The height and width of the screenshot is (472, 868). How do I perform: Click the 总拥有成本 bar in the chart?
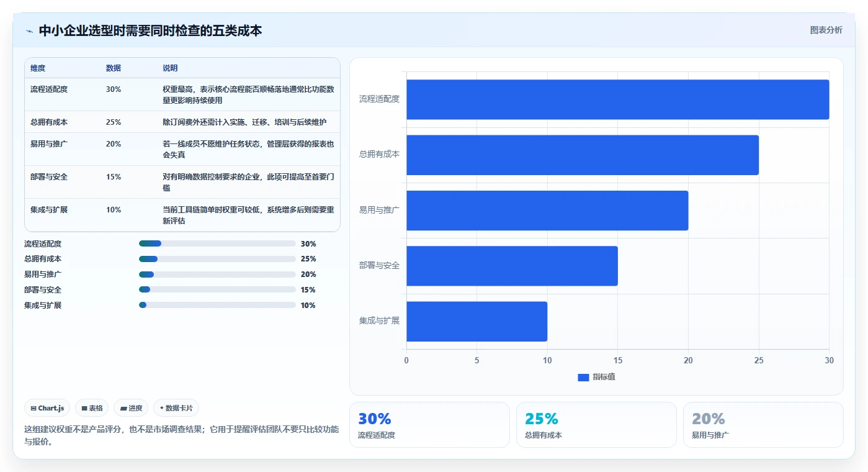pos(583,155)
